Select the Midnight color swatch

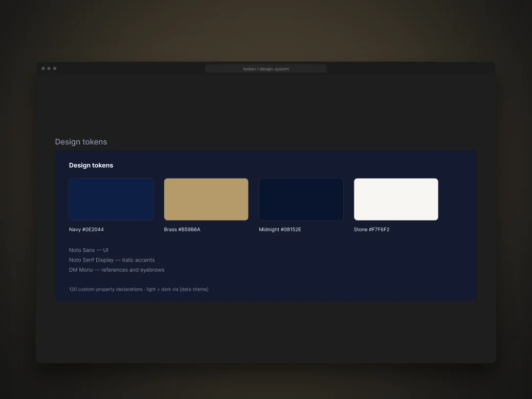tap(301, 199)
